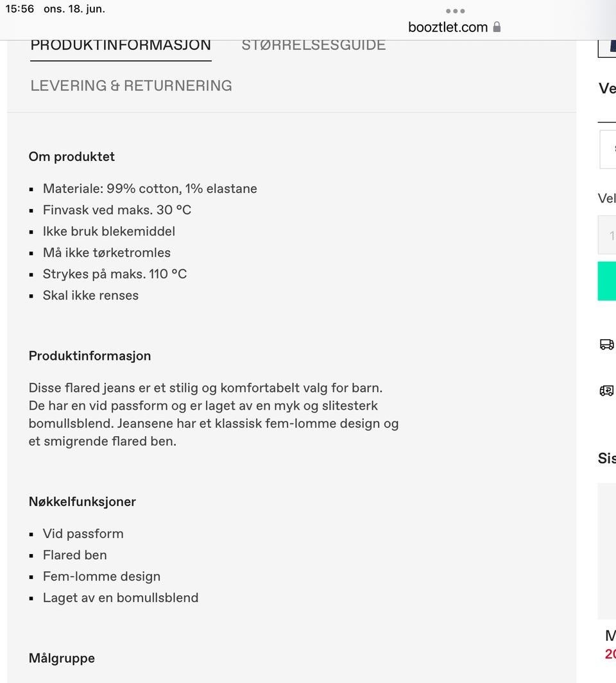
Task: Click booztlet.com in the address bar
Action: 448,27
